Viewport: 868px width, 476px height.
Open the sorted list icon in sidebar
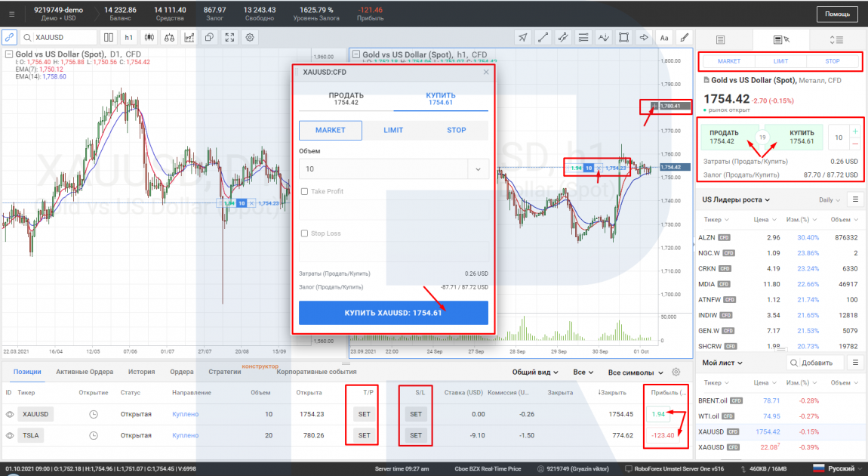pyautogui.click(x=836, y=39)
